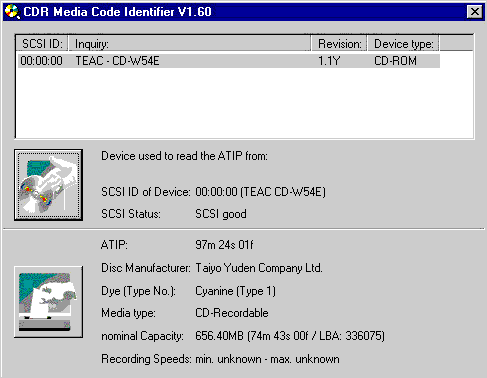This screenshot has height=378, width=487.
Task: Click the title bar text CDR Media Code Identifier
Action: (x=117, y=12)
